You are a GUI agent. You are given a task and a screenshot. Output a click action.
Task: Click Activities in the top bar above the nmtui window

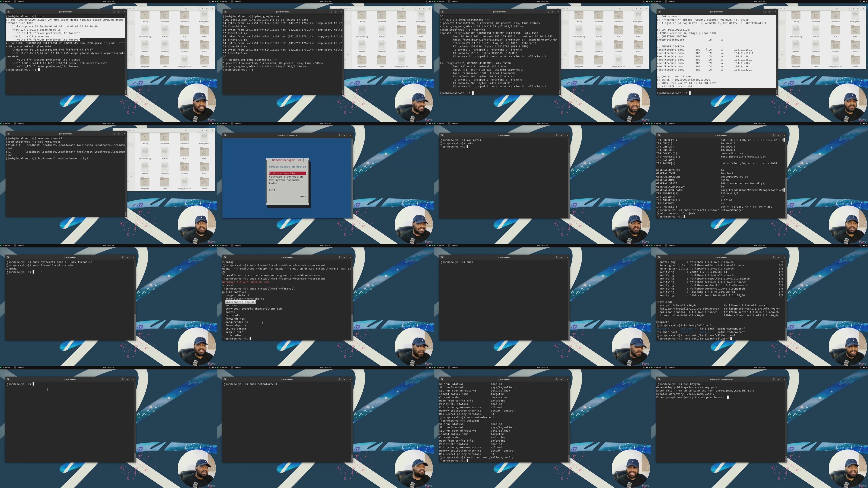point(223,123)
